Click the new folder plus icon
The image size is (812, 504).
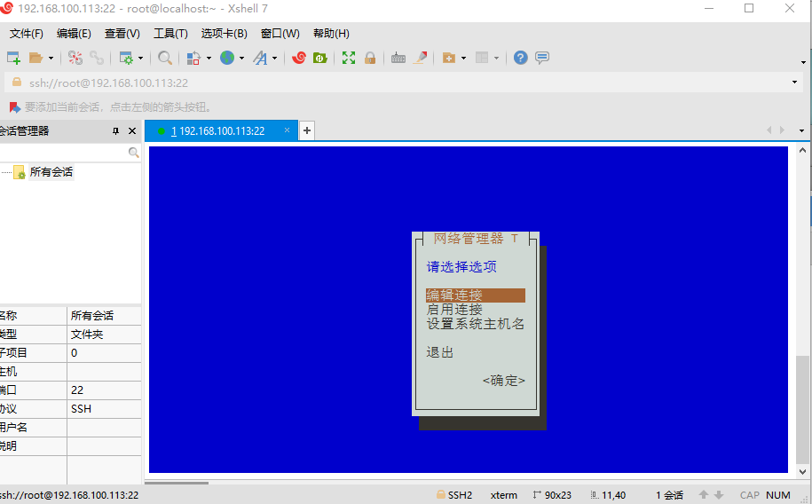coord(448,58)
